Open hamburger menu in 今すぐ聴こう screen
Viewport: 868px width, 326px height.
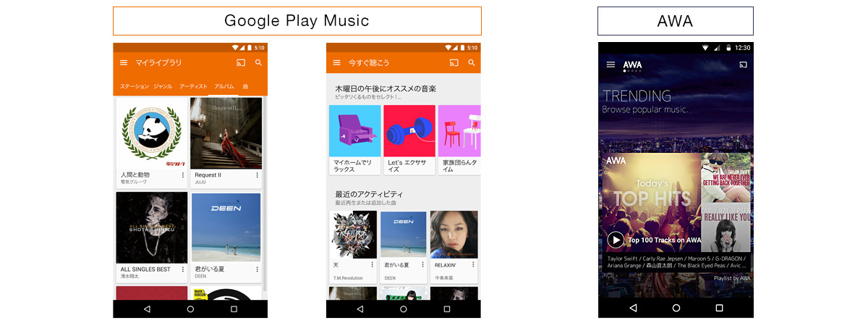pyautogui.click(x=336, y=63)
